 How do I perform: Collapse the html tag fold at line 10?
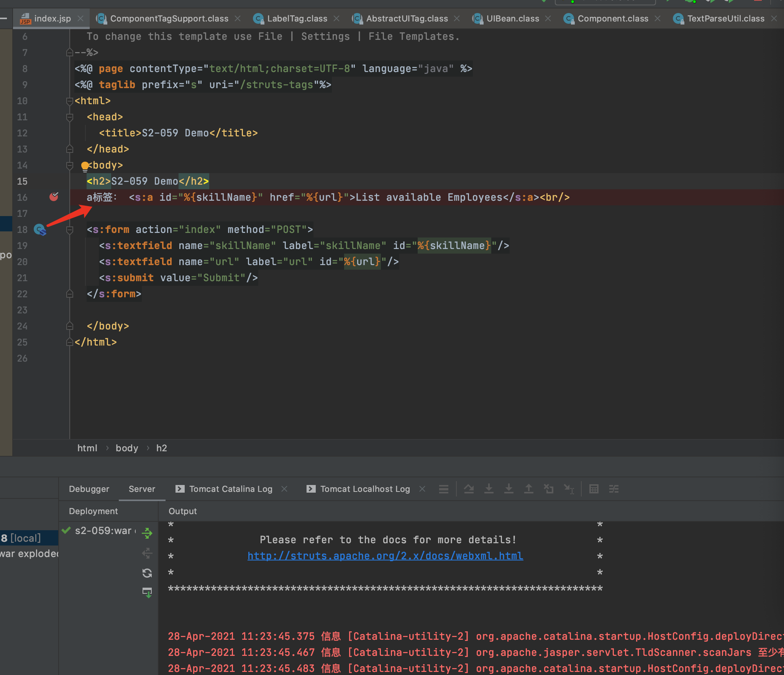[x=70, y=101]
